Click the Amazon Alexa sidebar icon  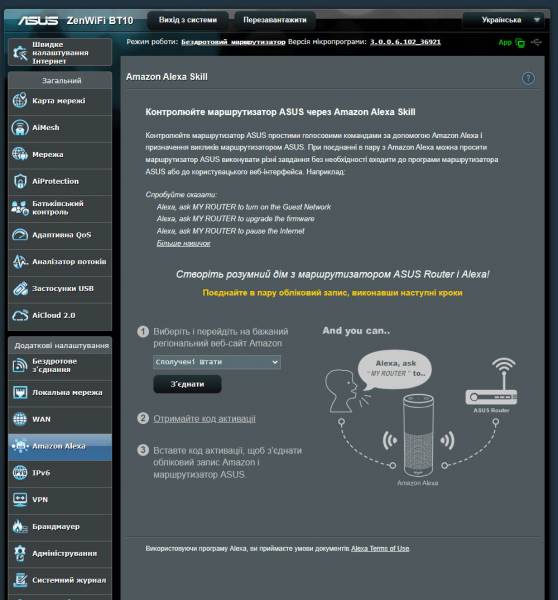tap(20, 446)
